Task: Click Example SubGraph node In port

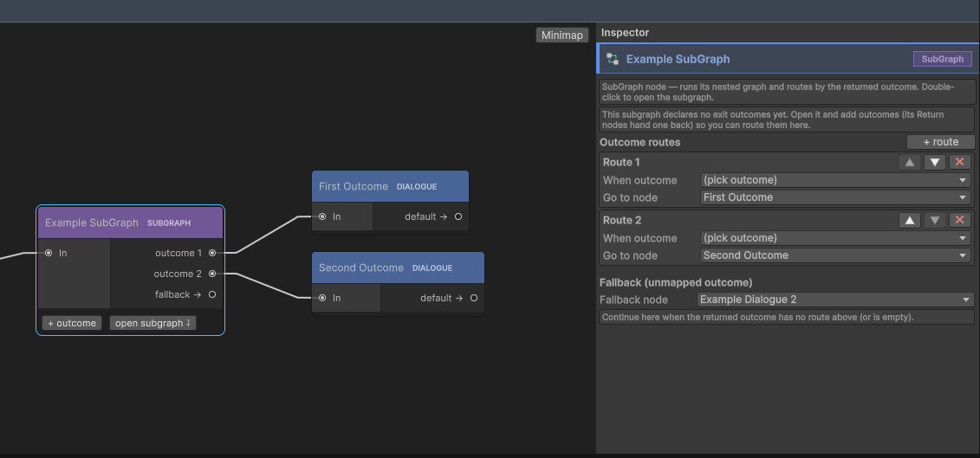Action: (x=49, y=253)
